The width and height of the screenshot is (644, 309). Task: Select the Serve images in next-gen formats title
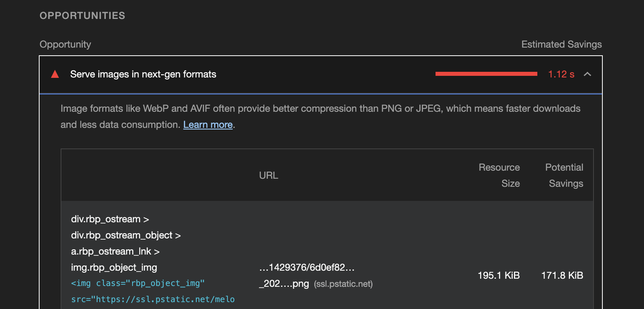[x=143, y=74]
